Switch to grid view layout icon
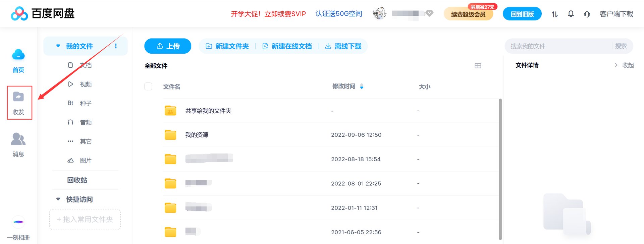Image resolution: width=644 pixels, height=244 pixels. pos(478,65)
